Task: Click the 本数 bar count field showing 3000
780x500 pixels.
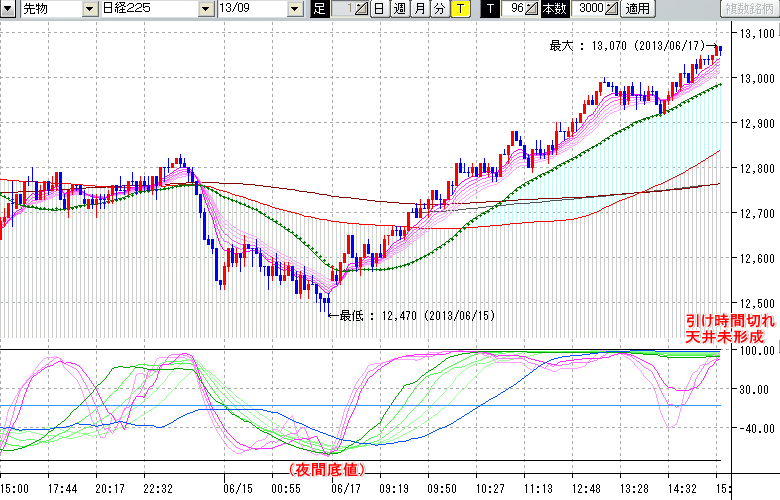Action: [590, 9]
